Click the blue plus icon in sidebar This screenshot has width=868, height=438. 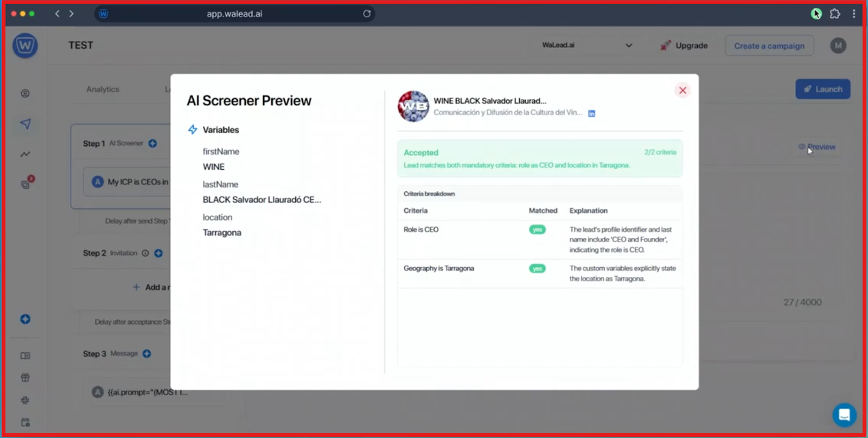pos(25,319)
